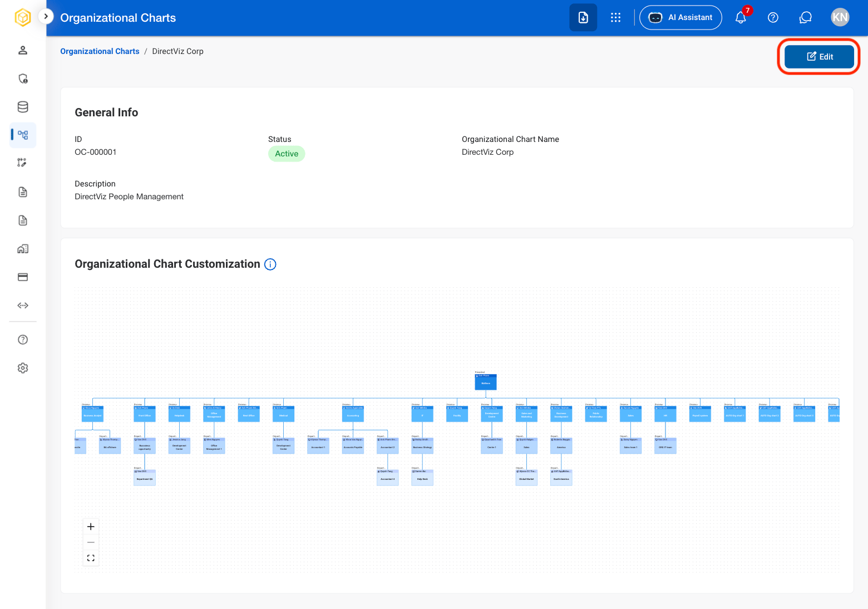Select the Business Development division node
The height and width of the screenshot is (609, 868).
(561, 414)
